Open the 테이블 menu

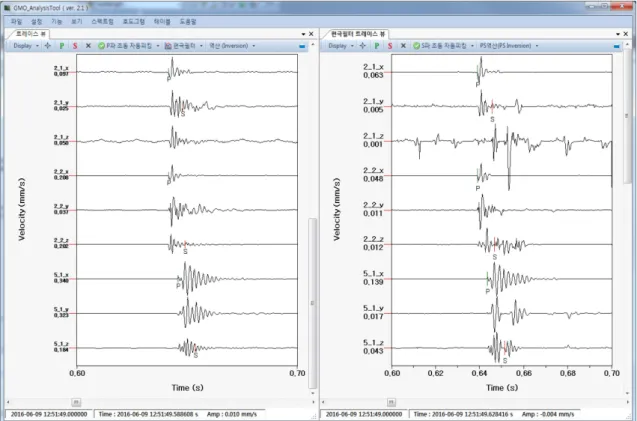click(x=162, y=22)
